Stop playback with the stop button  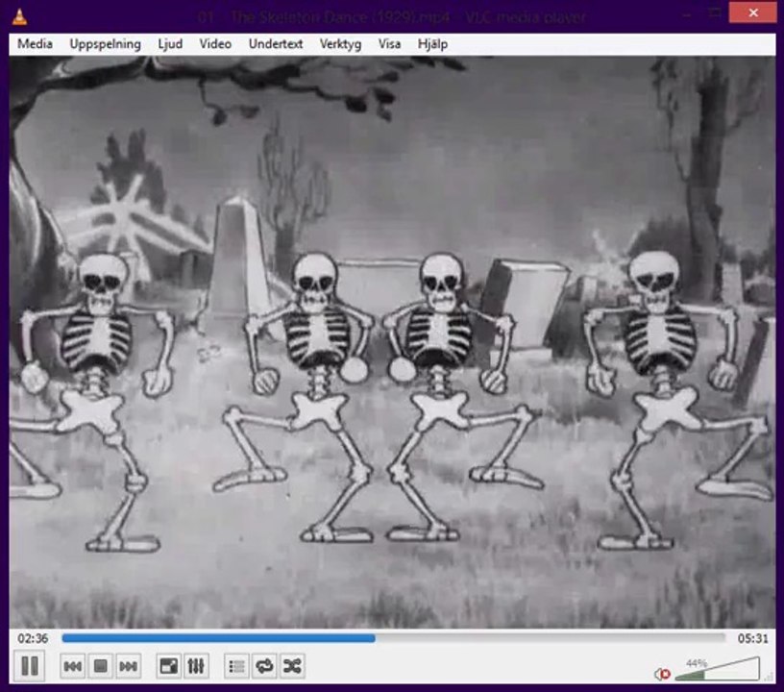tap(101, 666)
